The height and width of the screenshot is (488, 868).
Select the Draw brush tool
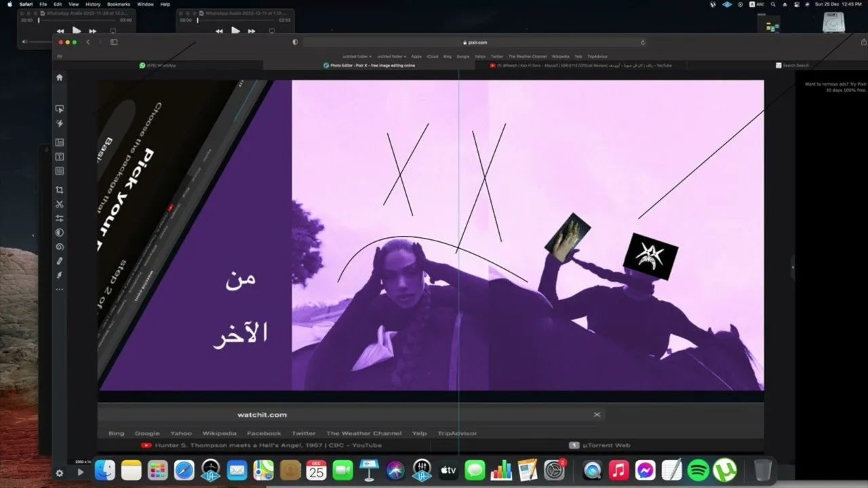pos(60,275)
